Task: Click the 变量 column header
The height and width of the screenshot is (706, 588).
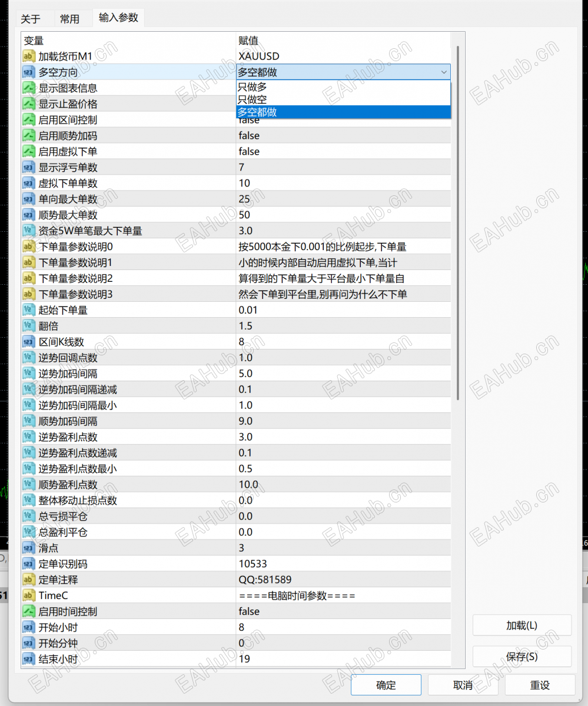Action: coord(128,41)
